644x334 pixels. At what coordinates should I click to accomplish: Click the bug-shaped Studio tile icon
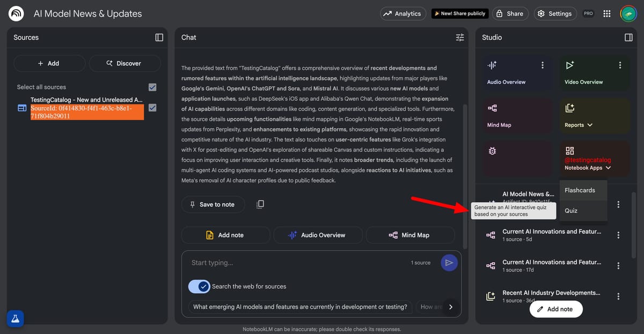(x=492, y=151)
